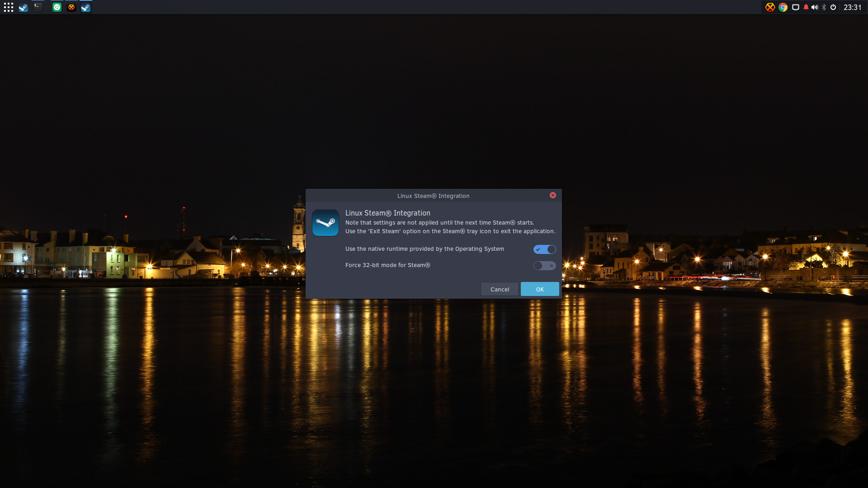Open the terminal from the panel
868x488 pixels.
tap(38, 7)
